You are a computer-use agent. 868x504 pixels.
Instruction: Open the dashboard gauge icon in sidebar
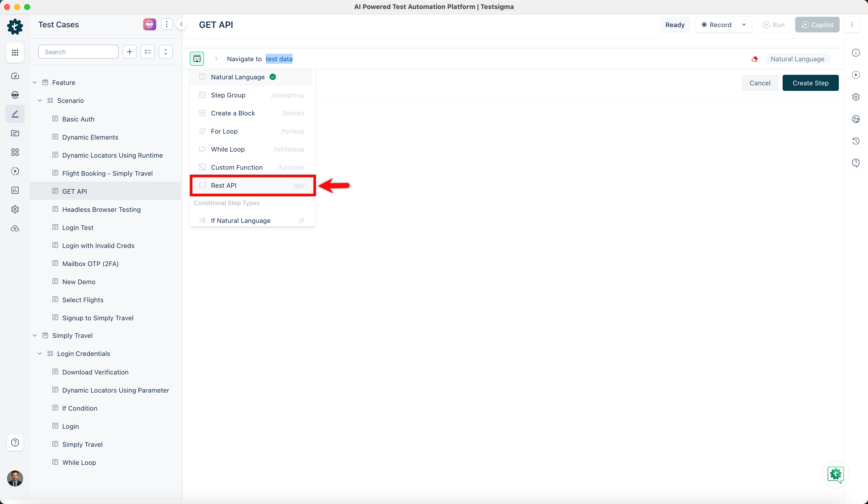click(15, 76)
